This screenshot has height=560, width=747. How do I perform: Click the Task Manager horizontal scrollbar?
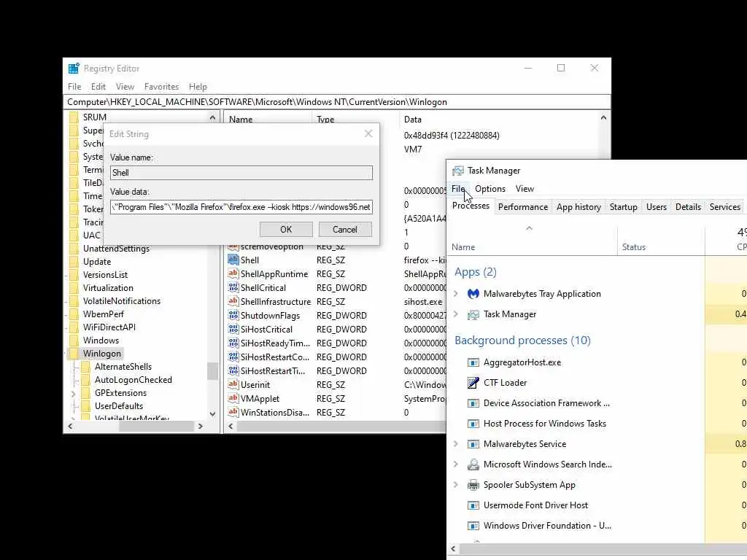(603, 549)
